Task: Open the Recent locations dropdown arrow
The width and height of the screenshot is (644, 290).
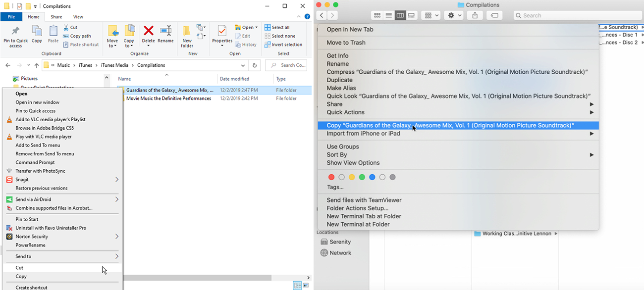Action: point(29,65)
